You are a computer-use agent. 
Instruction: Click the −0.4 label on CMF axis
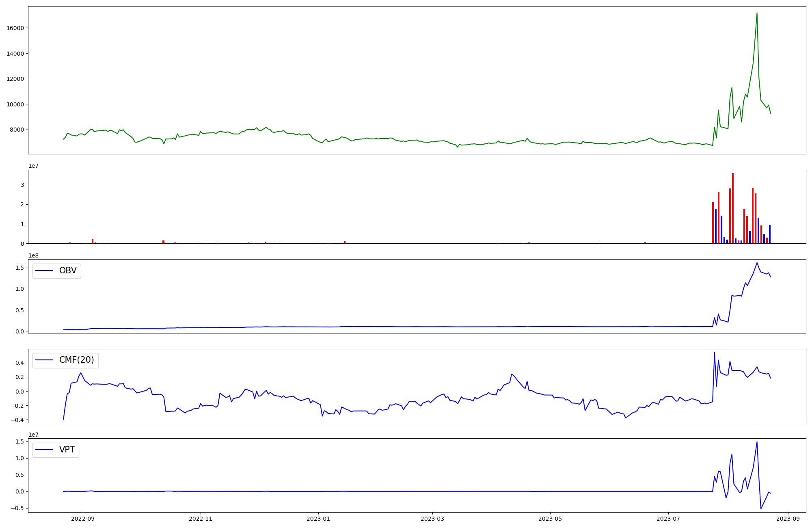coord(16,420)
